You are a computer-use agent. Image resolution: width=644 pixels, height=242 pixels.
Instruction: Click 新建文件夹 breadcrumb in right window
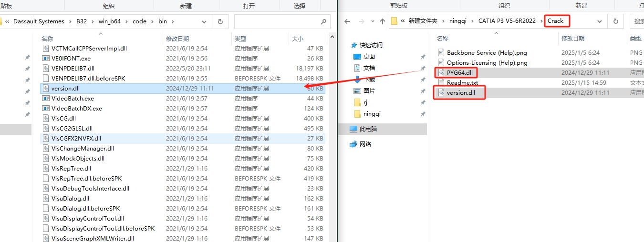pyautogui.click(x=423, y=21)
